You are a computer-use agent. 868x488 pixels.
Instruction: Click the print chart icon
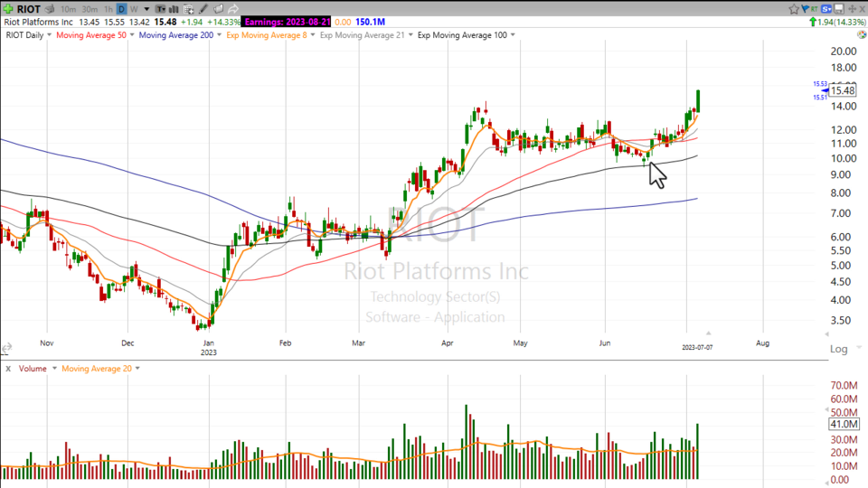click(x=50, y=9)
